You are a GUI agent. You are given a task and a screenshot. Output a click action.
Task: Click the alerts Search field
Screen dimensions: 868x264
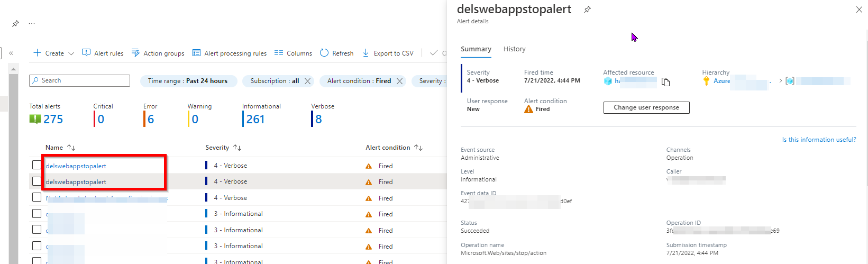[x=79, y=80]
